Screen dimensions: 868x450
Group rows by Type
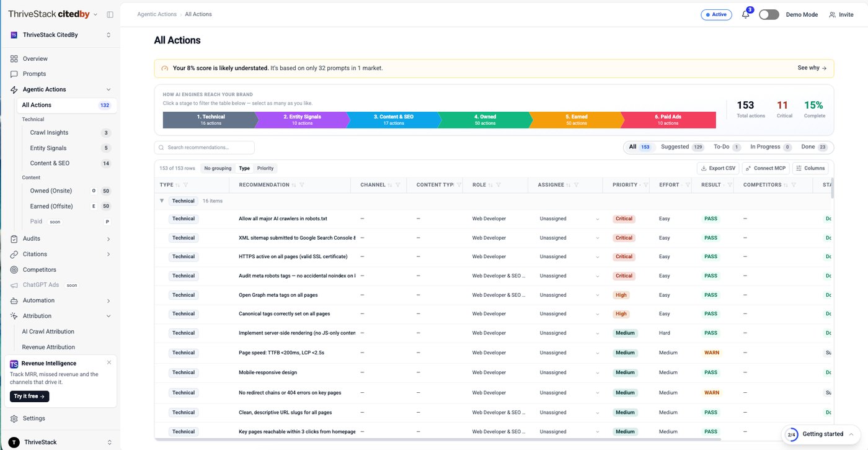(x=244, y=168)
